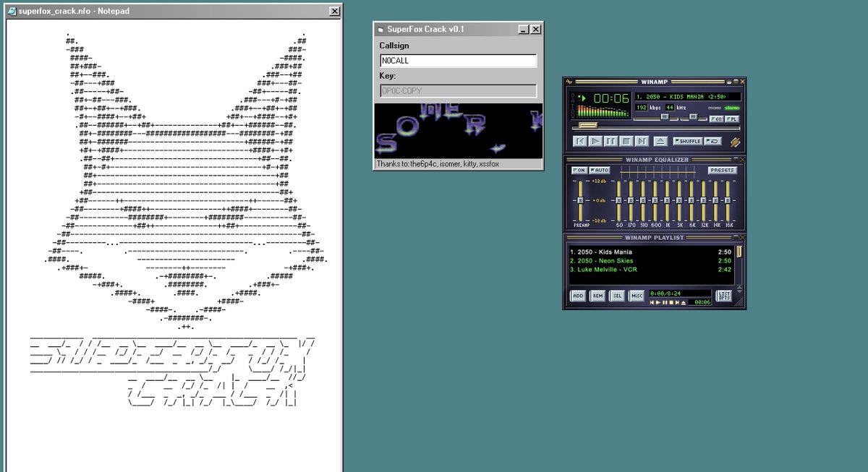Click playlist mini Eject icon
The width and height of the screenshot is (868, 472).
pyautogui.click(x=684, y=303)
